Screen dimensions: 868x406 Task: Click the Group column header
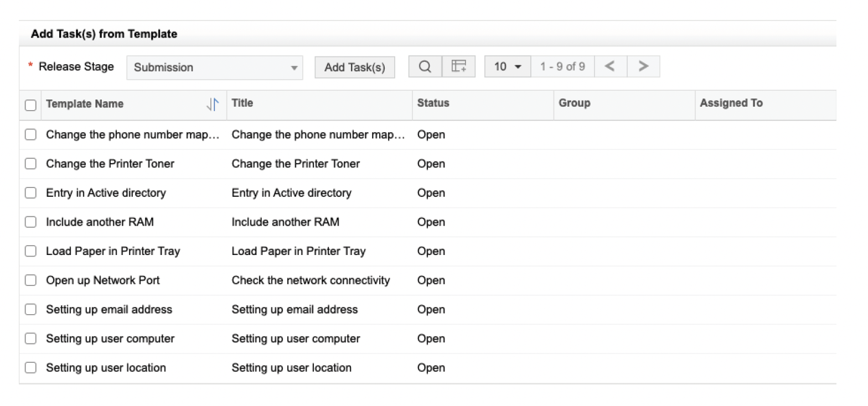pos(574,103)
